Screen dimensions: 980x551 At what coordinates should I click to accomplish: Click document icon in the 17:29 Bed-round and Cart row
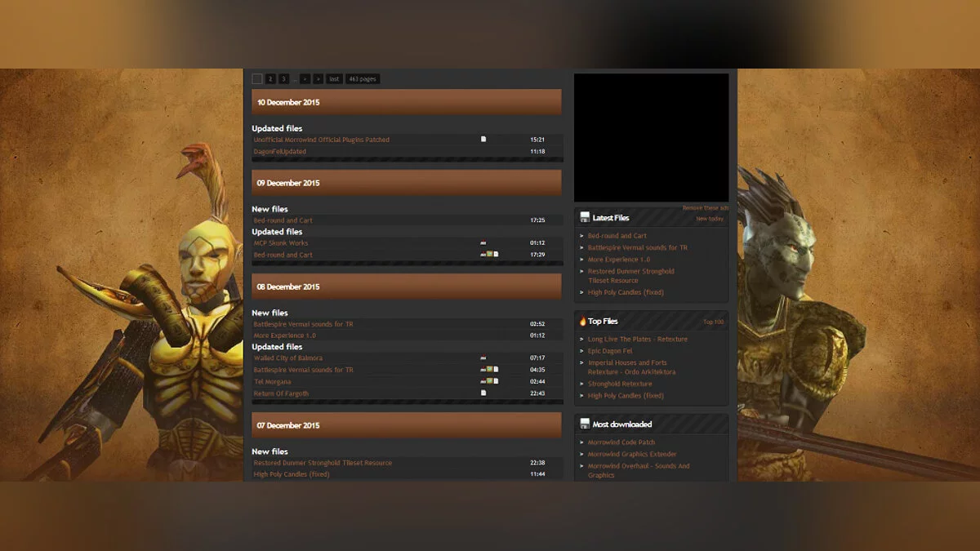pyautogui.click(x=496, y=254)
